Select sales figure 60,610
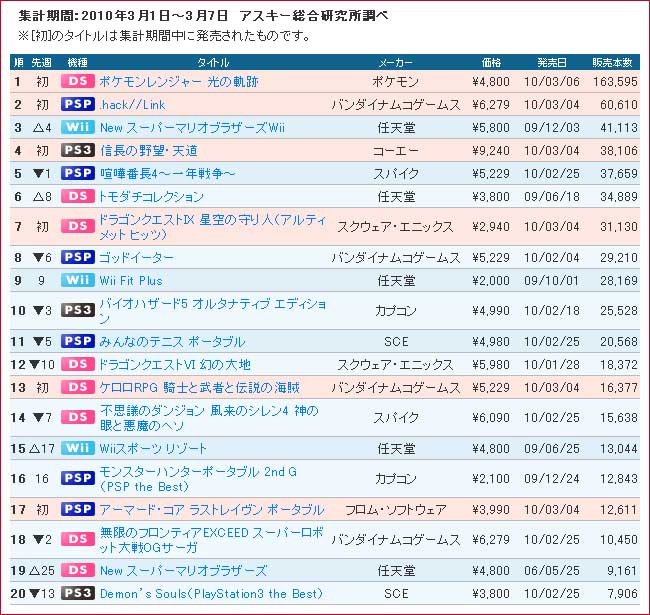650x615 pixels. 619,105
